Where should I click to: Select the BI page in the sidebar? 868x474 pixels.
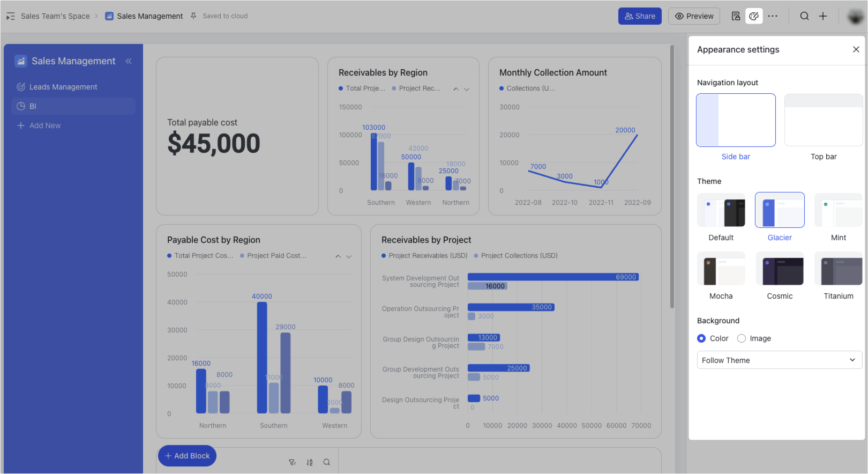(73, 106)
